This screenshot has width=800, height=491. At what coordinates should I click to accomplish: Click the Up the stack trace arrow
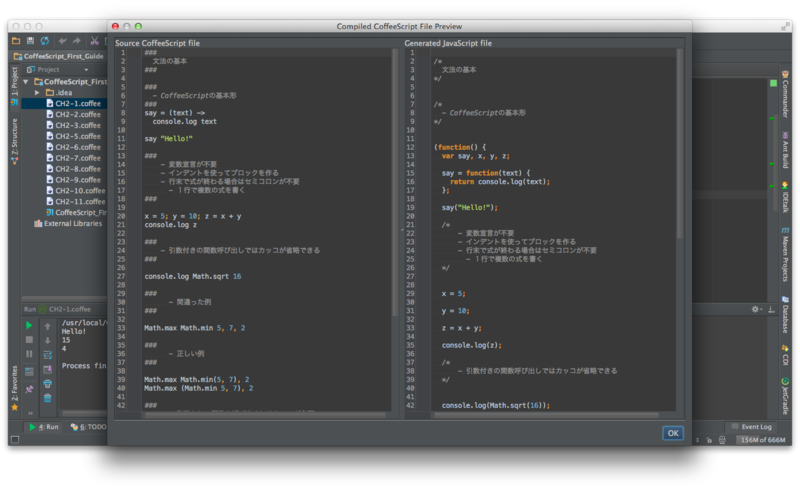[x=47, y=326]
